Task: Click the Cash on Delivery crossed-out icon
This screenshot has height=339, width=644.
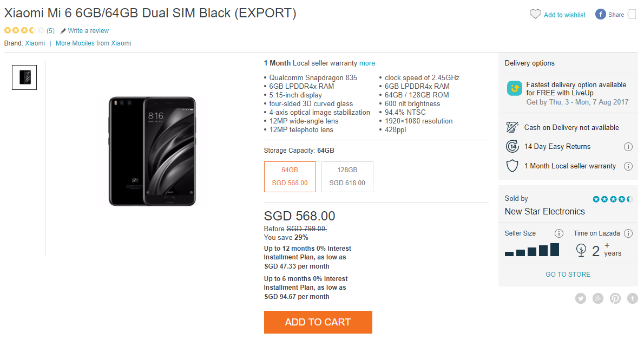Action: click(x=511, y=126)
